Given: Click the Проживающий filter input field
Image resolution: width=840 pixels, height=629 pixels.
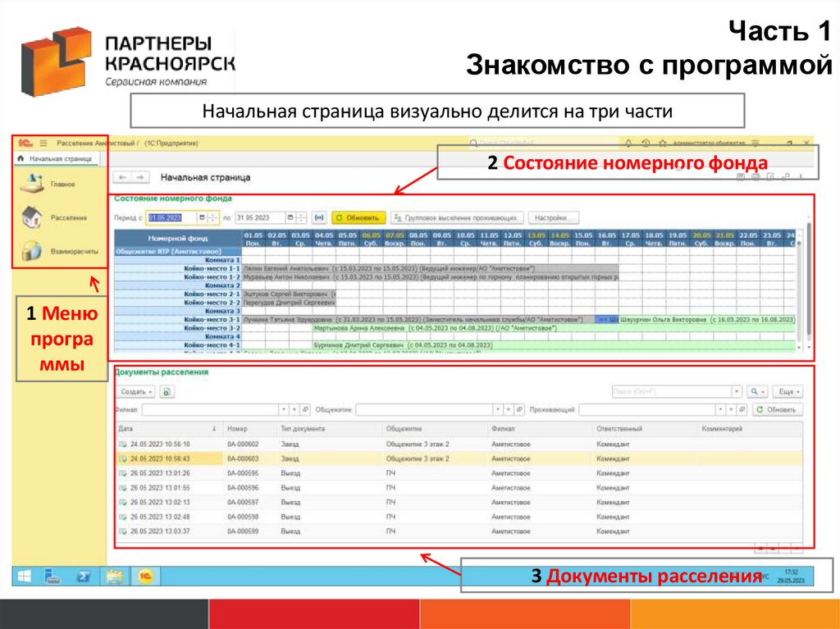Looking at the screenshot, I should 648,410.
